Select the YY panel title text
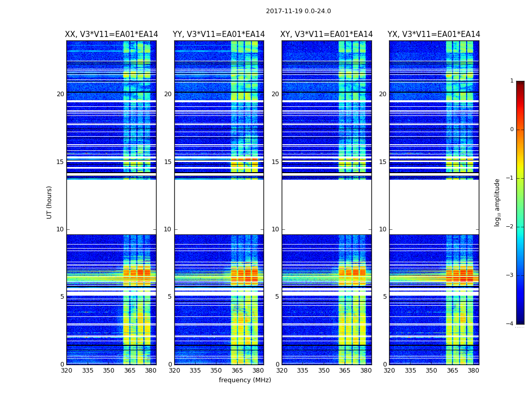Screen dimensions: 532x405 pyautogui.click(x=218, y=34)
